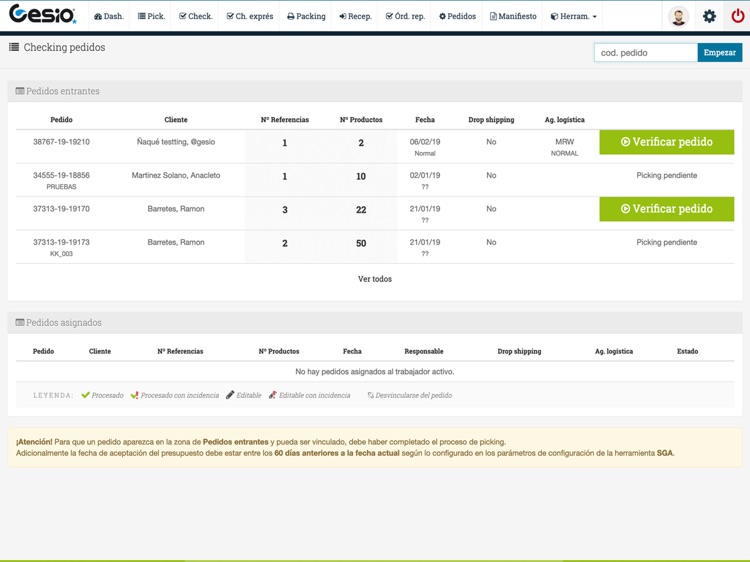Click order number 38767-19-19210
The image size is (750, 562).
(x=61, y=142)
